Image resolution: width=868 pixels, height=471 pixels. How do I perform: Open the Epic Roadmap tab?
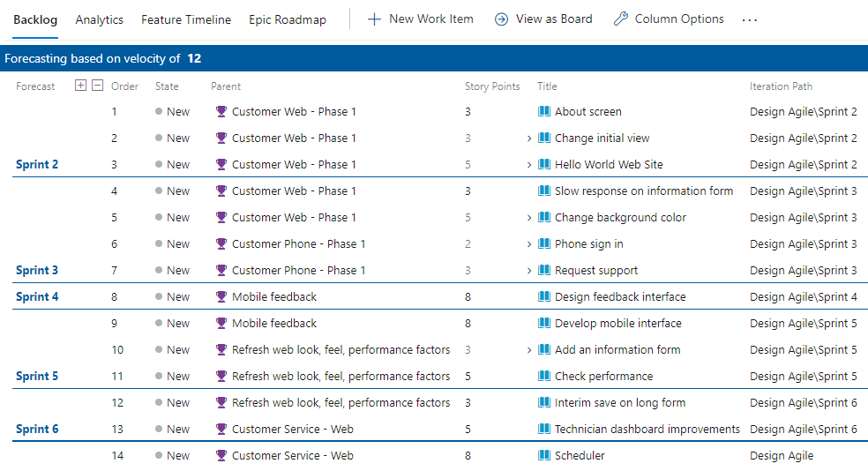point(288,20)
